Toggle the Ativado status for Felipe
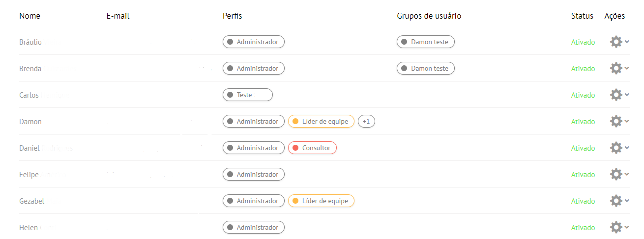 [583, 174]
